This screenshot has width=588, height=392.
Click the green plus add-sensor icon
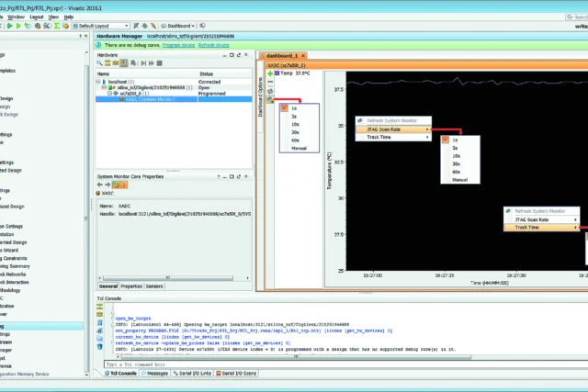click(270, 73)
